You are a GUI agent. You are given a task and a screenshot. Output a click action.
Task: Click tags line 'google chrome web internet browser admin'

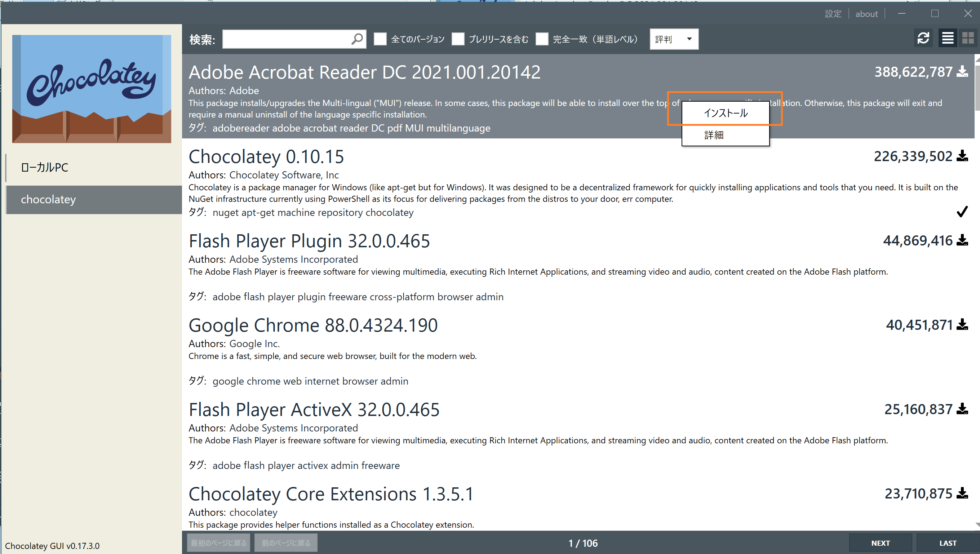point(310,381)
